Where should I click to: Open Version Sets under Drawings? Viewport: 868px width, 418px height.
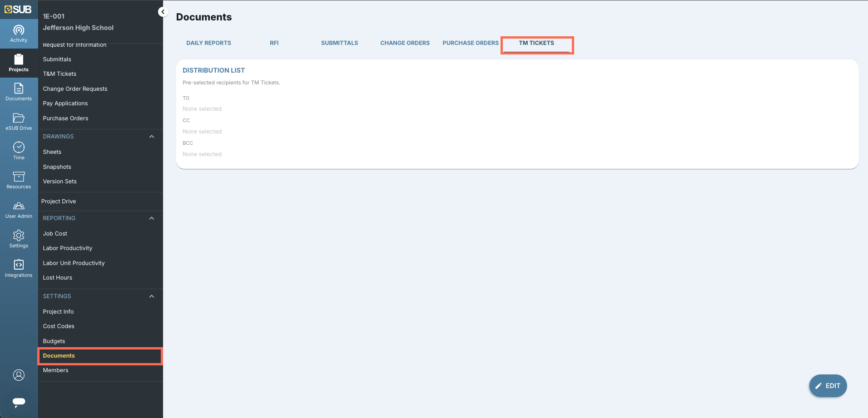pos(60,182)
